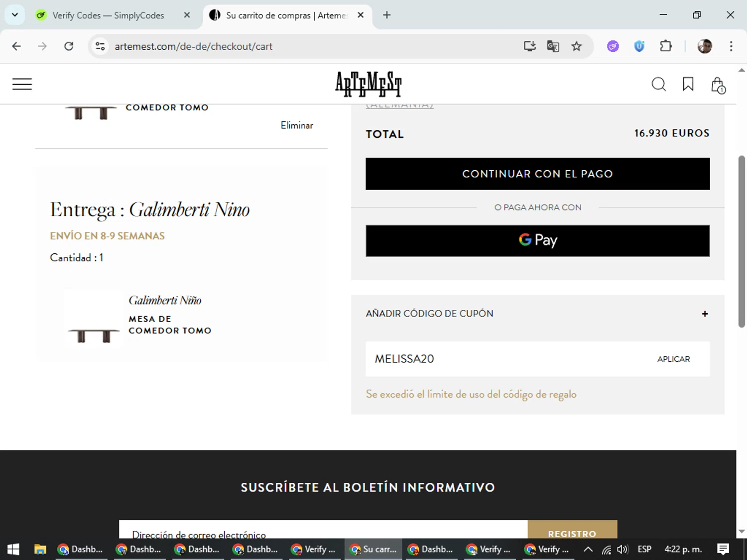Viewport: 747px width, 560px height.
Task: Go to Artemest logo homepage
Action: click(x=369, y=84)
